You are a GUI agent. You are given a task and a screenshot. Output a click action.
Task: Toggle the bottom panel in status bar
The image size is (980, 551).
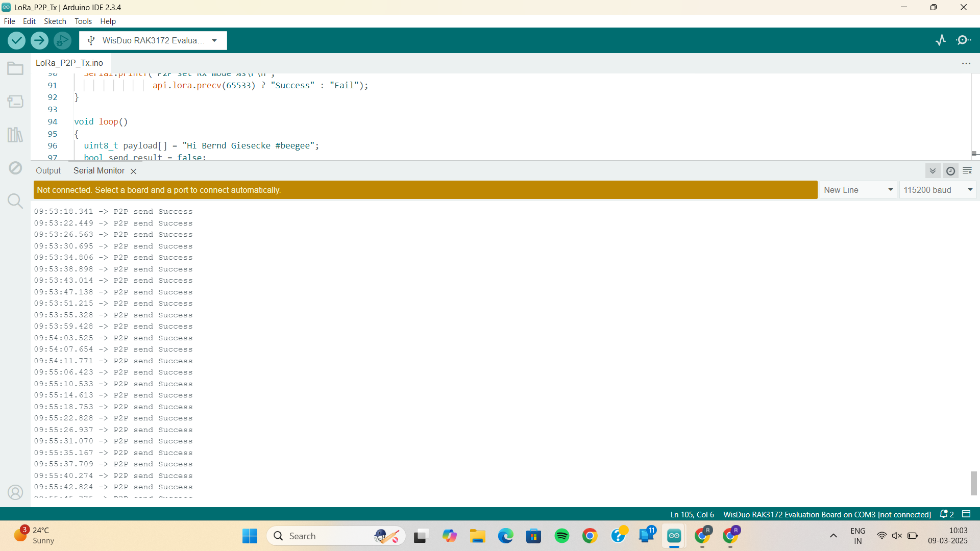[x=966, y=514]
